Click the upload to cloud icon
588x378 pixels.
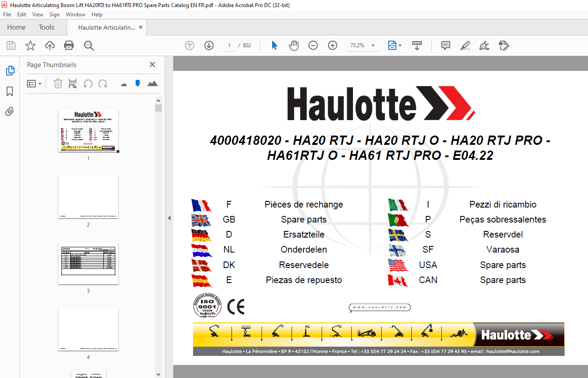click(x=50, y=45)
